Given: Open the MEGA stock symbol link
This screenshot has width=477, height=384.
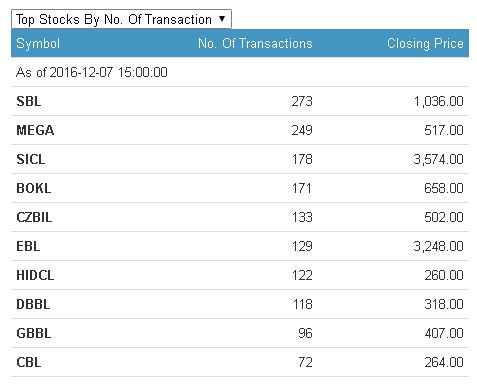Looking at the screenshot, I should [35, 130].
